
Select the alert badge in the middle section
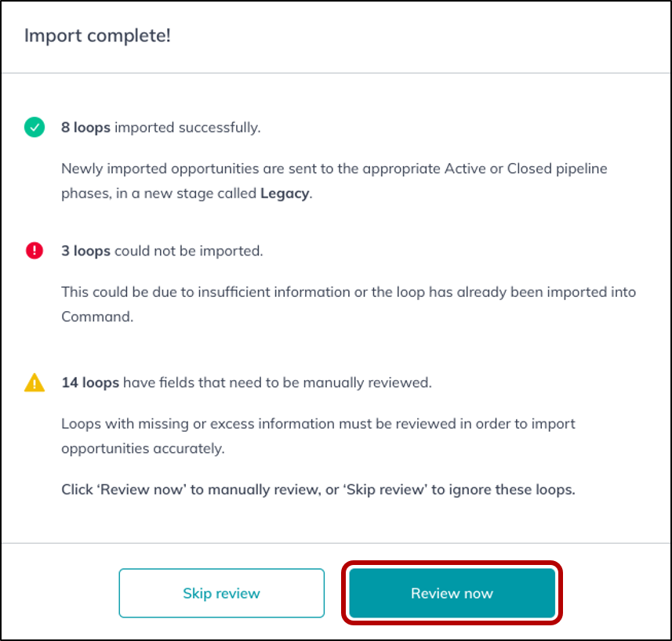pos(35,251)
